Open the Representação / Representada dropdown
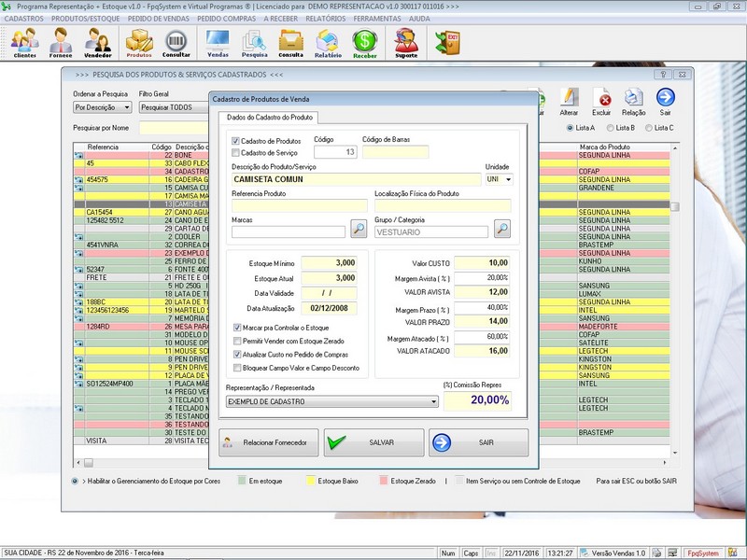This screenshot has height=560, width=747. [433, 401]
